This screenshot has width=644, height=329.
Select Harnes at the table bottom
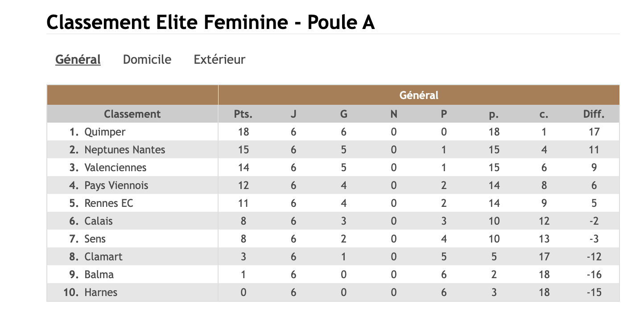pos(101,292)
